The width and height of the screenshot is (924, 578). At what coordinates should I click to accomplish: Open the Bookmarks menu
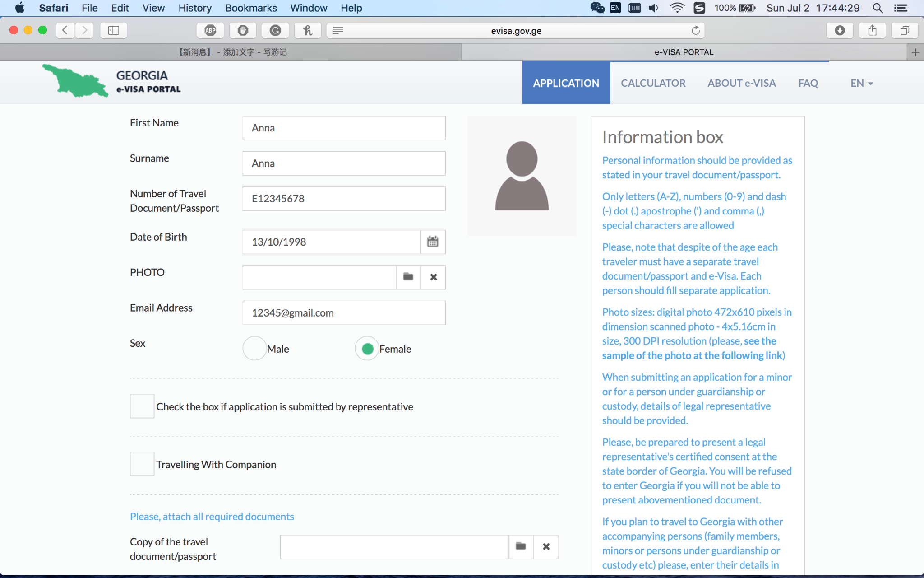click(251, 8)
